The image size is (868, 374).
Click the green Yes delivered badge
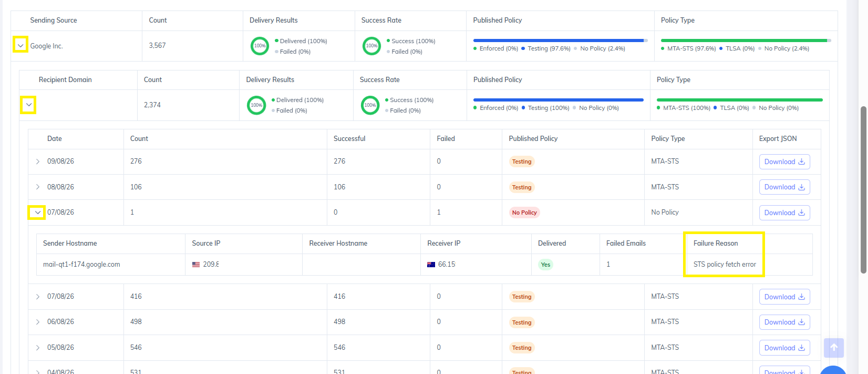pyautogui.click(x=545, y=265)
